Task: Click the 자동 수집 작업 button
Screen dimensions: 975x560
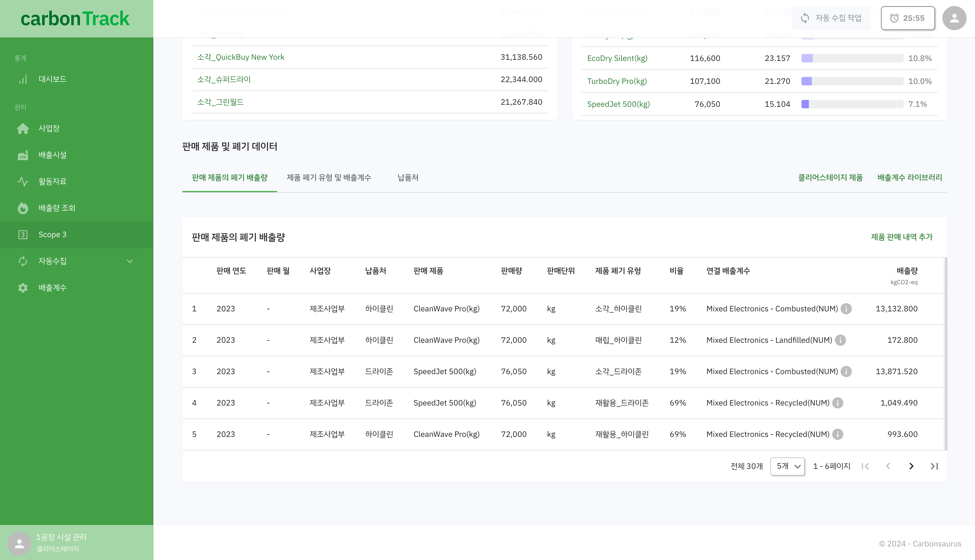Action: pyautogui.click(x=831, y=18)
